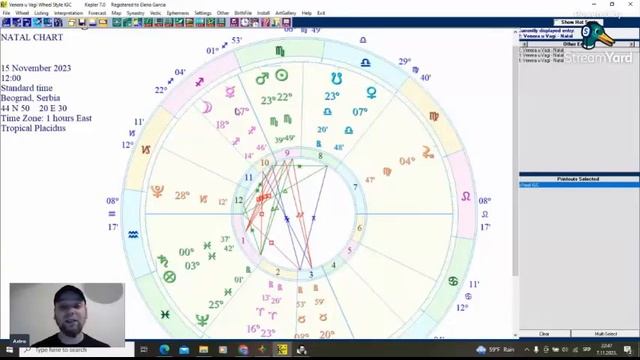Click the Moon glyph in the chart

[207, 108]
